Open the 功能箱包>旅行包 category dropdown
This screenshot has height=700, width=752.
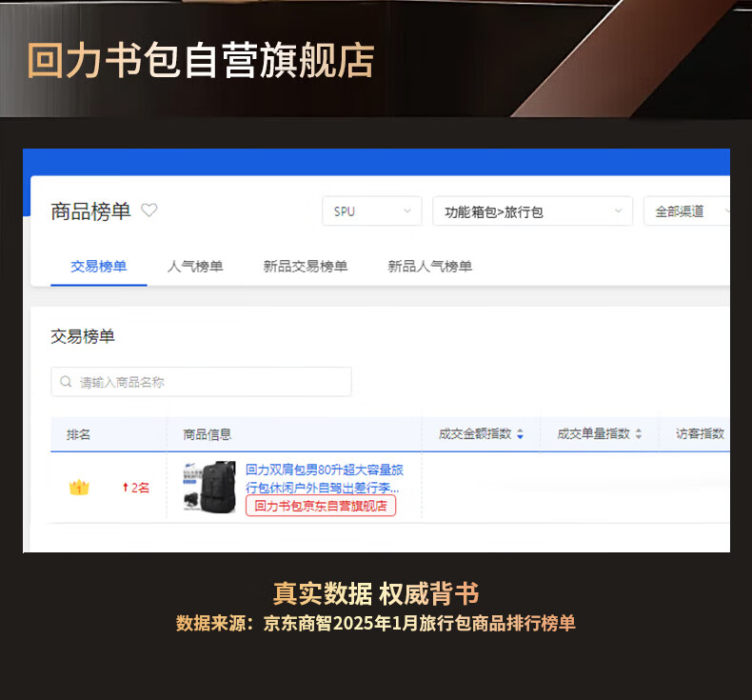pos(532,211)
